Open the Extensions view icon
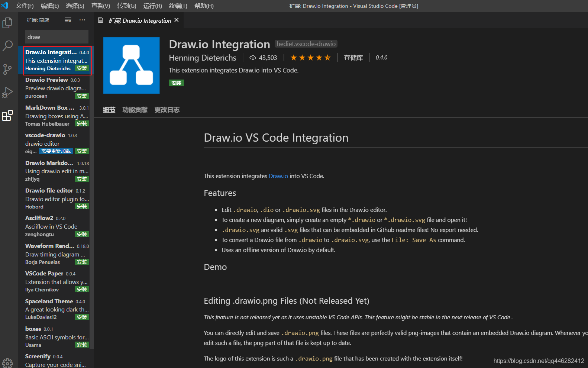The width and height of the screenshot is (588, 368). click(7, 116)
